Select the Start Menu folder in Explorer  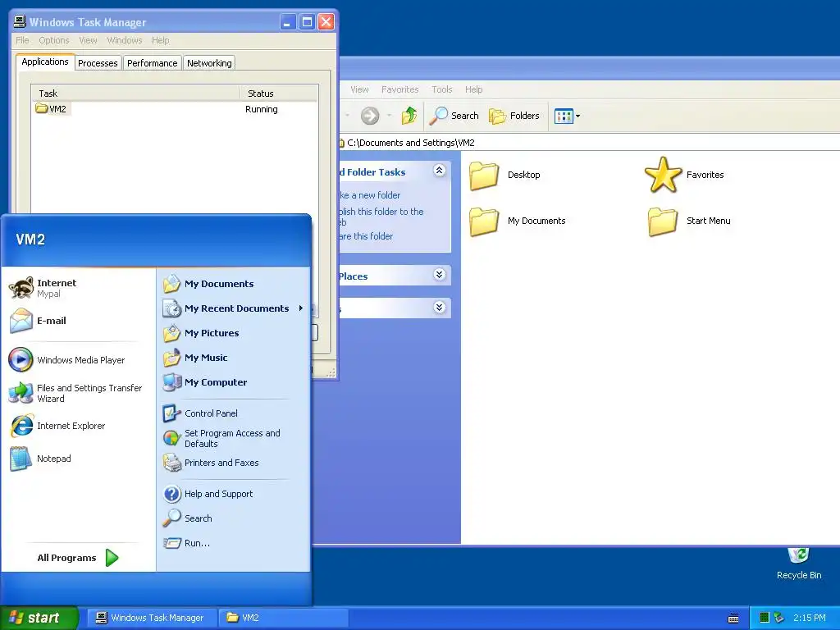pyautogui.click(x=689, y=221)
